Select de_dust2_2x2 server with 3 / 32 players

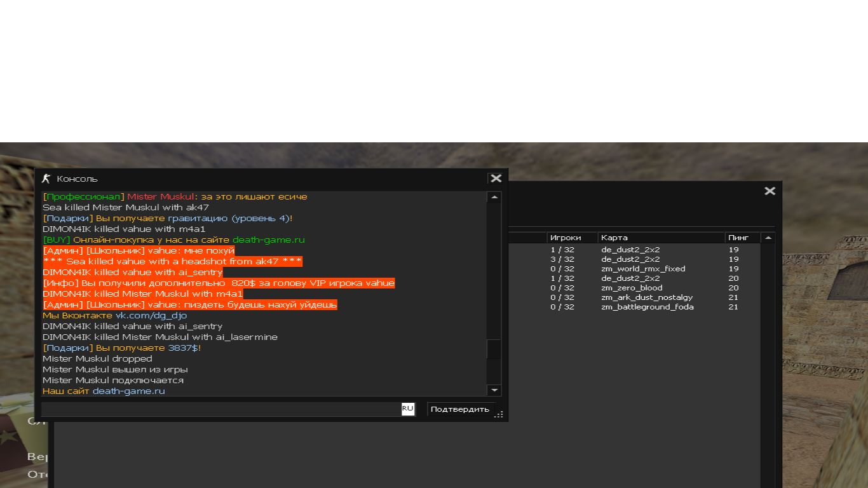[x=629, y=259]
